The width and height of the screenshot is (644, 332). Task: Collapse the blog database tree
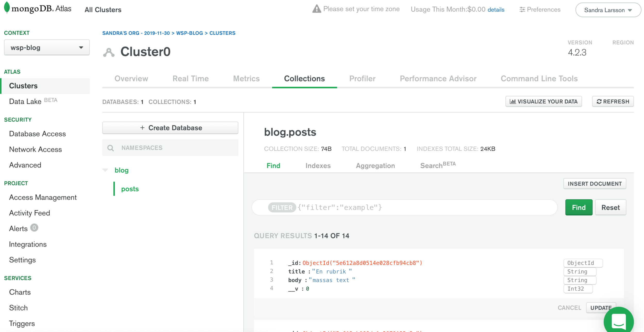[105, 170]
